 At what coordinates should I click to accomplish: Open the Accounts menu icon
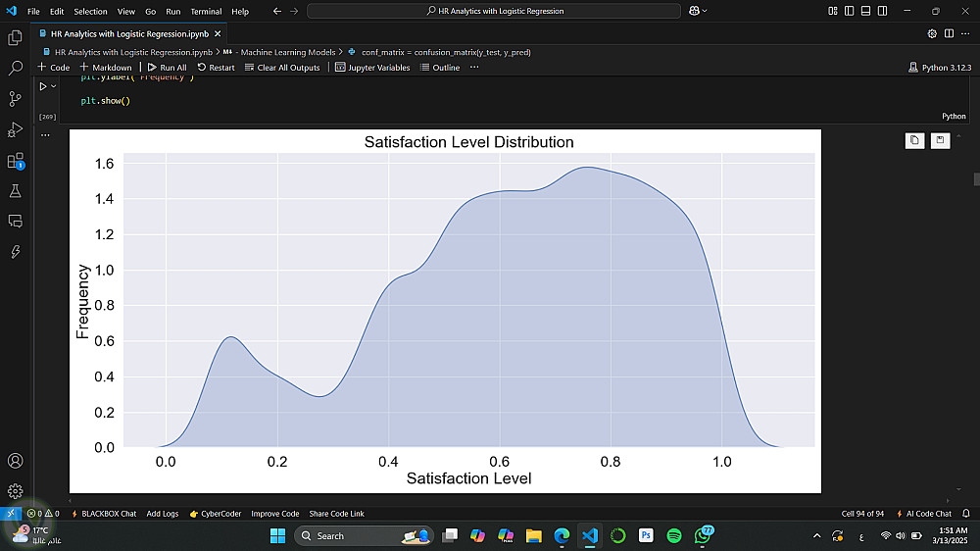click(x=15, y=461)
